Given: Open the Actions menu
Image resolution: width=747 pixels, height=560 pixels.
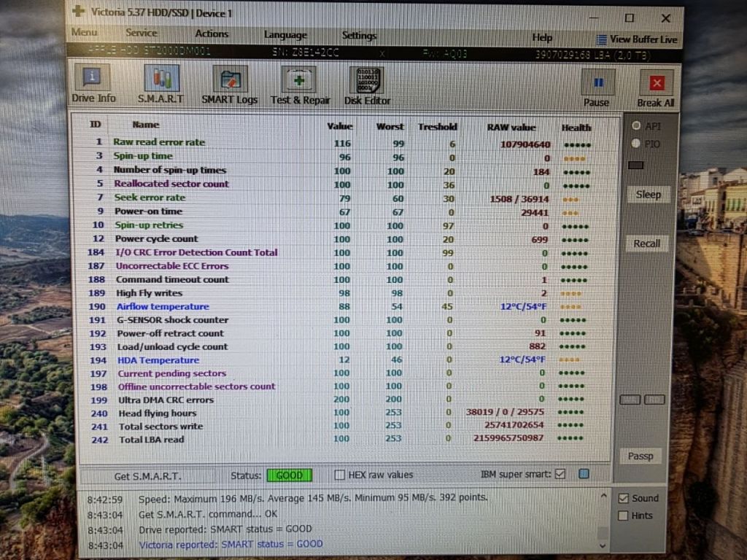Looking at the screenshot, I should tap(212, 34).
